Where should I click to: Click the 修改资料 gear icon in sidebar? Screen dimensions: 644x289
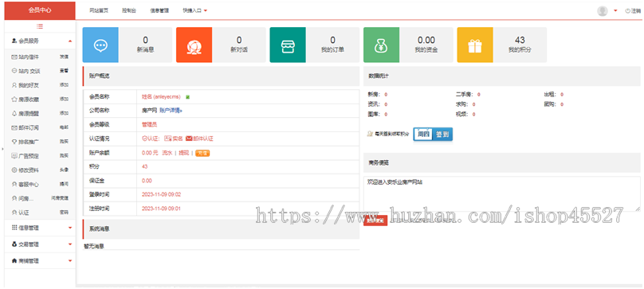click(x=14, y=170)
